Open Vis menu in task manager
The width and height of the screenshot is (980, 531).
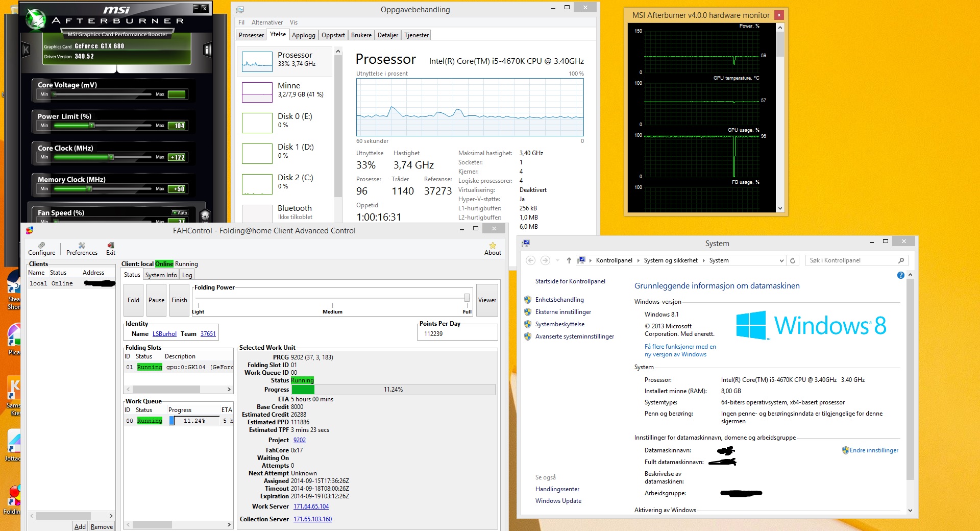click(293, 22)
